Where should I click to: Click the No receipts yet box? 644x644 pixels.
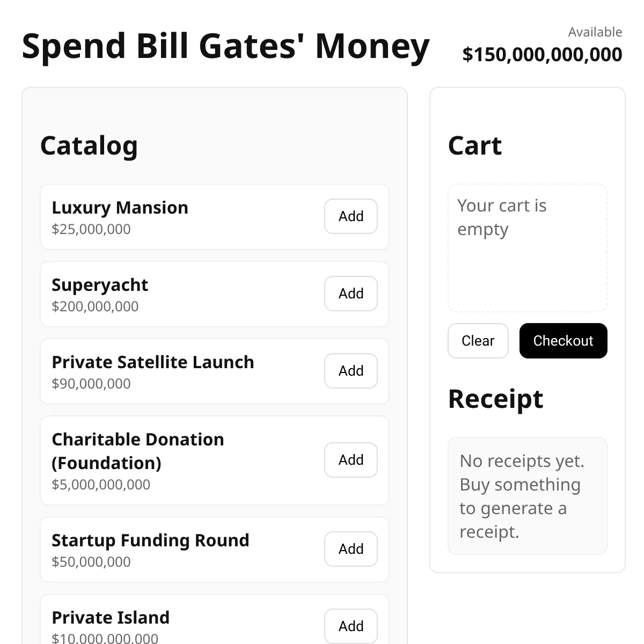528,496
